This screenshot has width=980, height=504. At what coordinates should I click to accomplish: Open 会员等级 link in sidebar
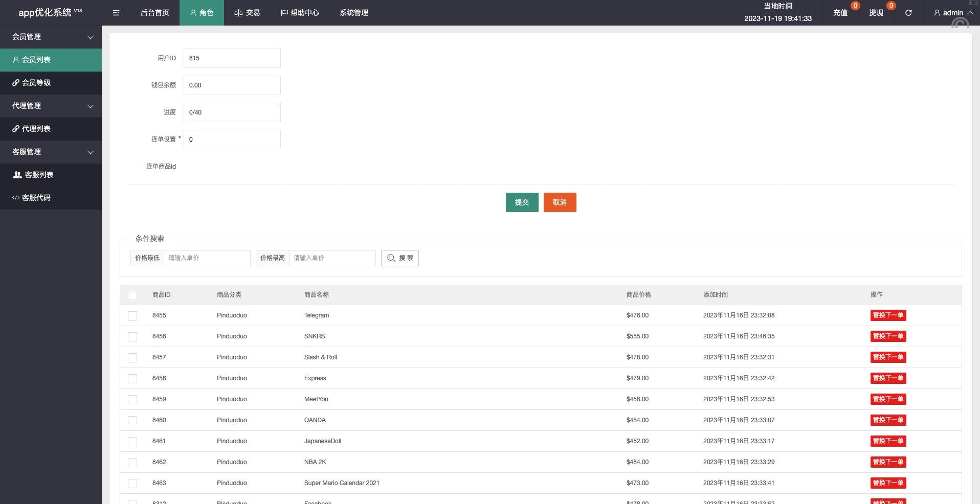pyautogui.click(x=51, y=83)
